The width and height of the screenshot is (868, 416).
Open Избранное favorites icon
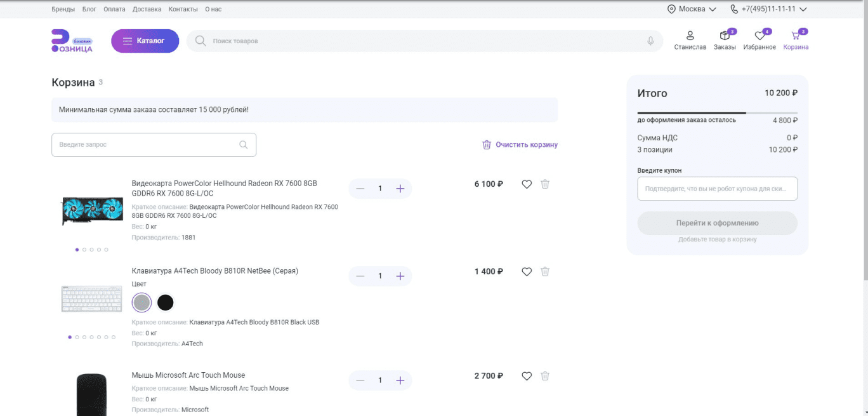tap(760, 36)
